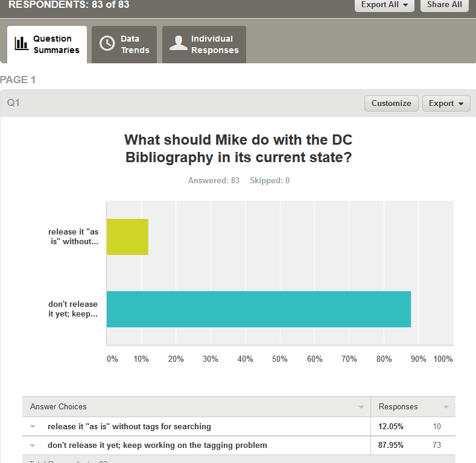The image size is (476, 463).
Task: Open the Answer Choices column sort arrow
Action: pyautogui.click(x=361, y=407)
